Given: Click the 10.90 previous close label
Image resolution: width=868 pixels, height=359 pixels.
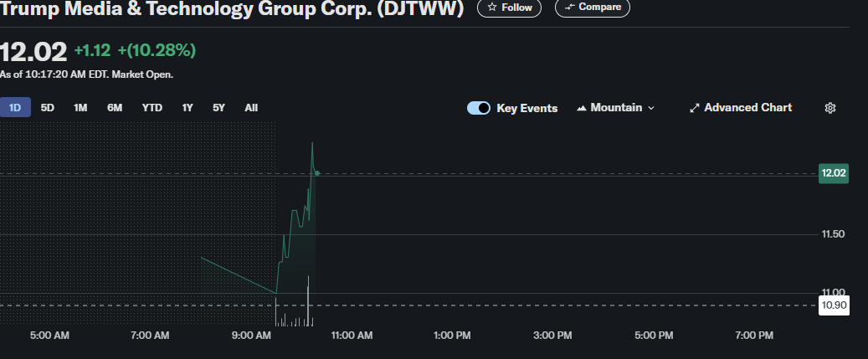Looking at the screenshot, I should point(833,305).
